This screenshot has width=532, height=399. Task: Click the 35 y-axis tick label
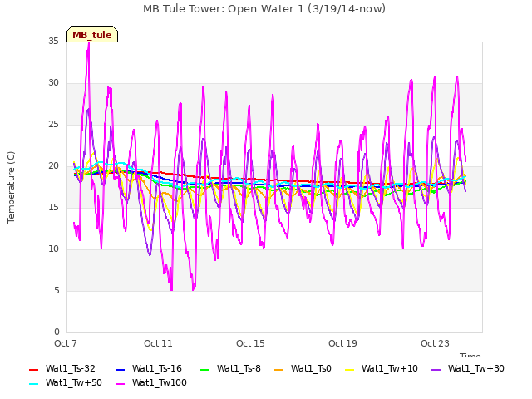coord(53,42)
